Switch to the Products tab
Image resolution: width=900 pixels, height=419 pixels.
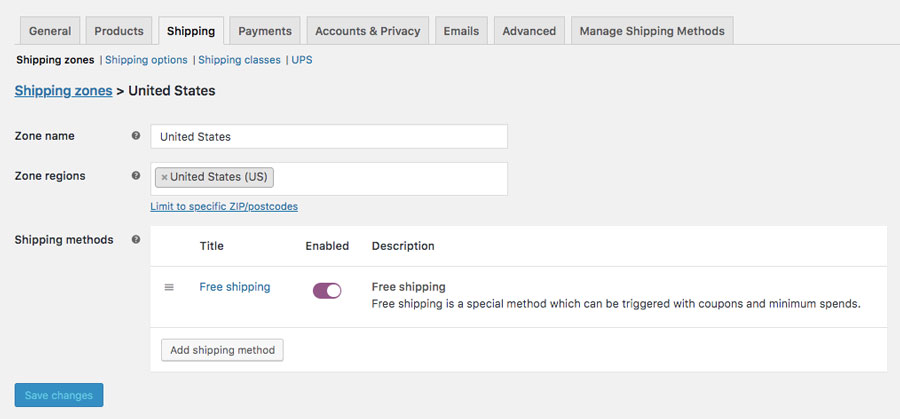119,31
